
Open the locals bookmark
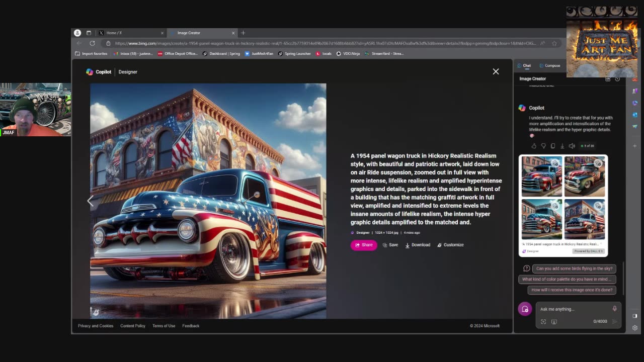324,53
